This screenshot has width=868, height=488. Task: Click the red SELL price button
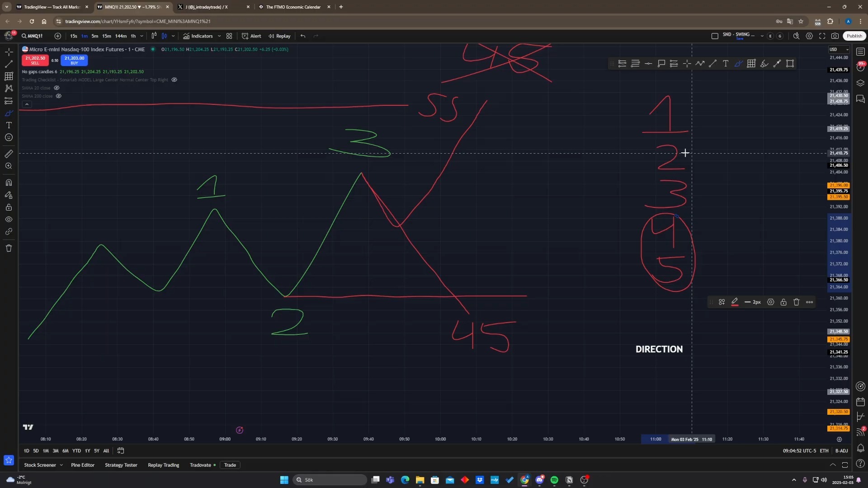tap(35, 60)
